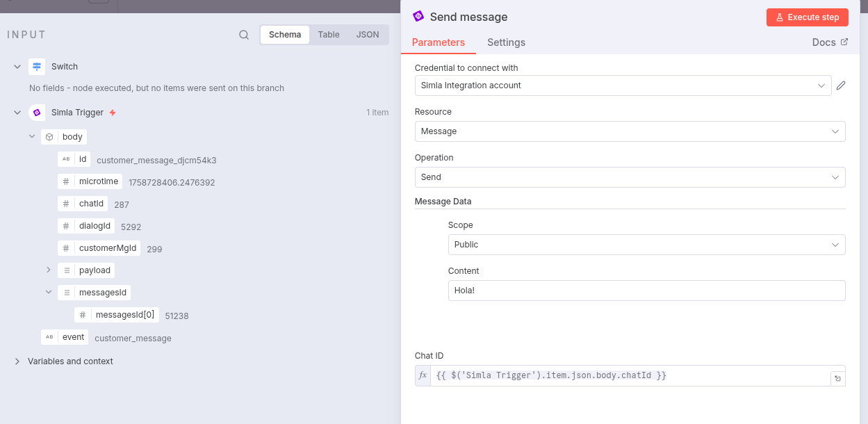Collapse the body object
Screen dimensions: 868x424
point(32,137)
